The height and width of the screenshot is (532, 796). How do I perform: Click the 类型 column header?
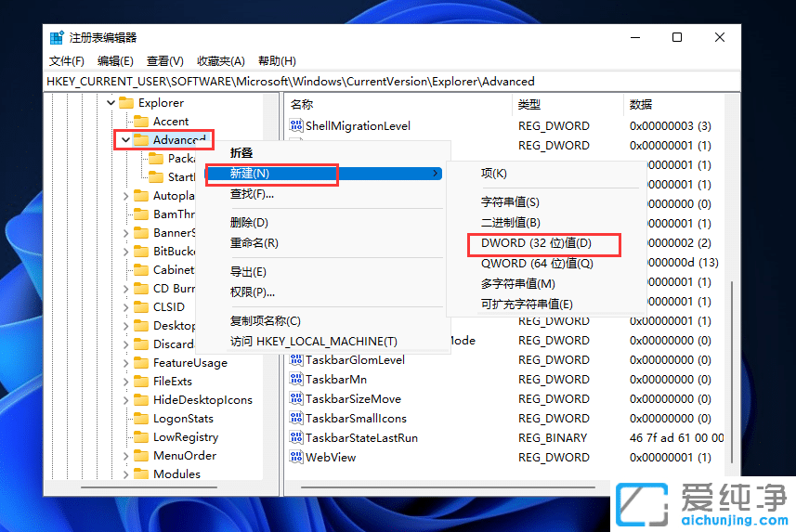pos(568,105)
